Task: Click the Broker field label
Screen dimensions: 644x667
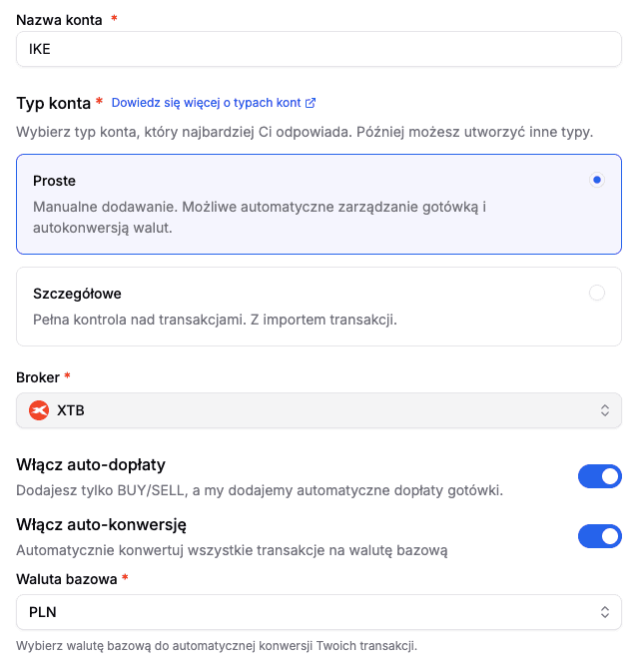Action: coord(39,376)
